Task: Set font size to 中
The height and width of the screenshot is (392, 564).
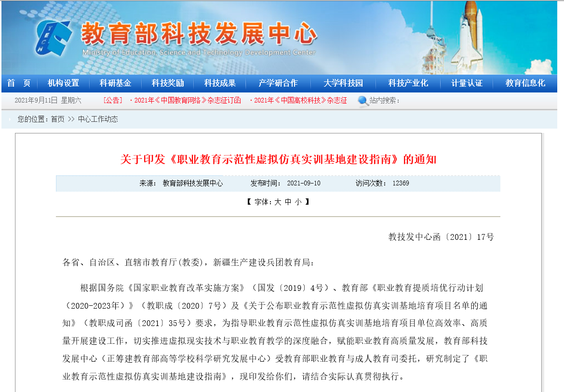Action: pyautogui.click(x=288, y=202)
